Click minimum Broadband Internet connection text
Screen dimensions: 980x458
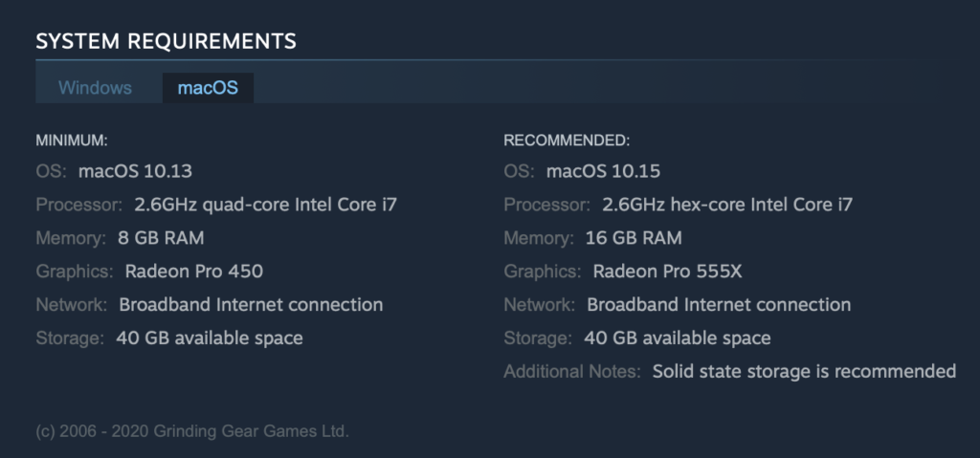coord(252,305)
